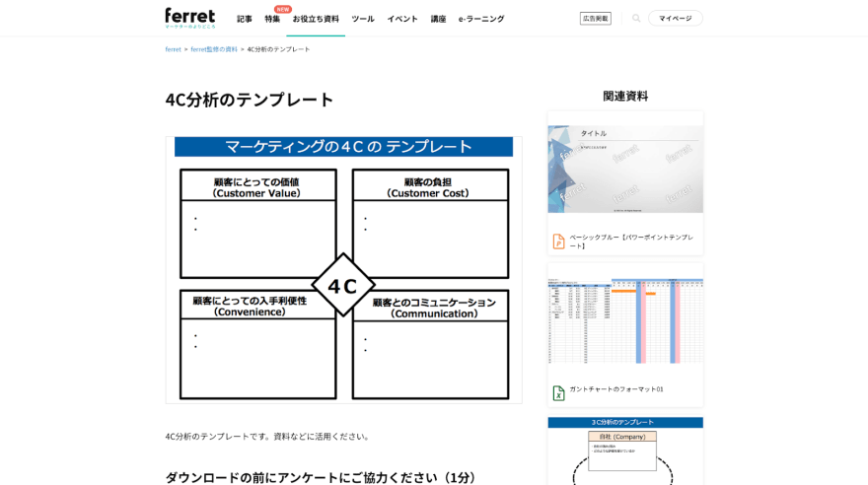
Task: Click the PowerPoint file icon
Action: tap(558, 242)
